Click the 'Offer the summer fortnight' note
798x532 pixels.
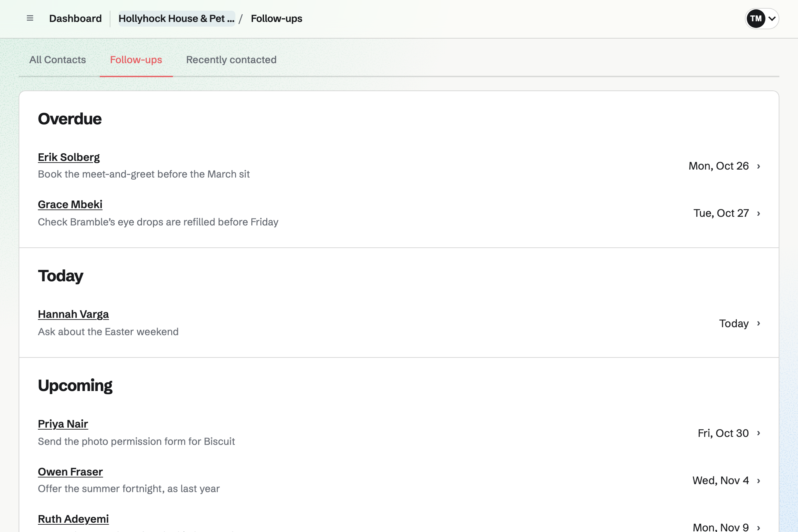(129, 488)
